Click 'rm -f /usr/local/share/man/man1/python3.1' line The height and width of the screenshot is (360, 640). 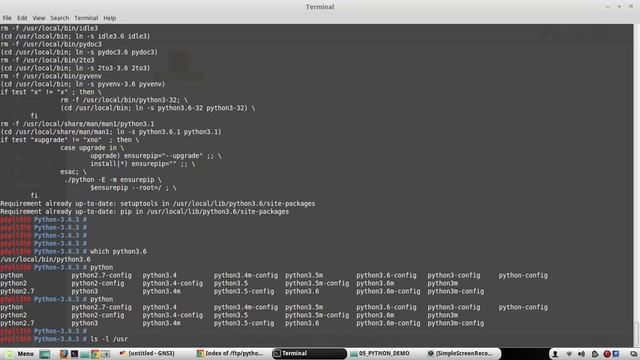pos(78,124)
